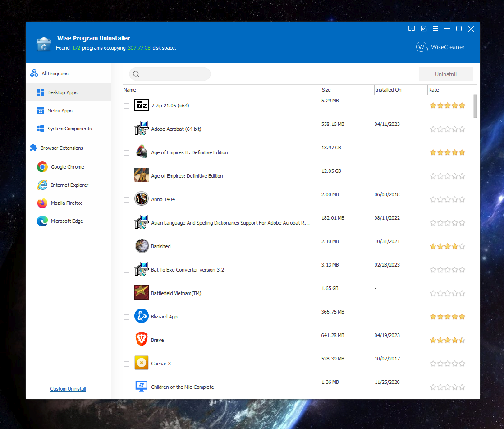Select the Age of Empires II checkbox

127,153
